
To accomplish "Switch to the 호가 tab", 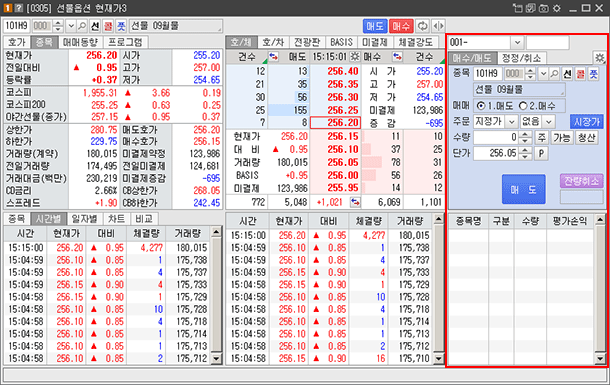I will point(16,42).
